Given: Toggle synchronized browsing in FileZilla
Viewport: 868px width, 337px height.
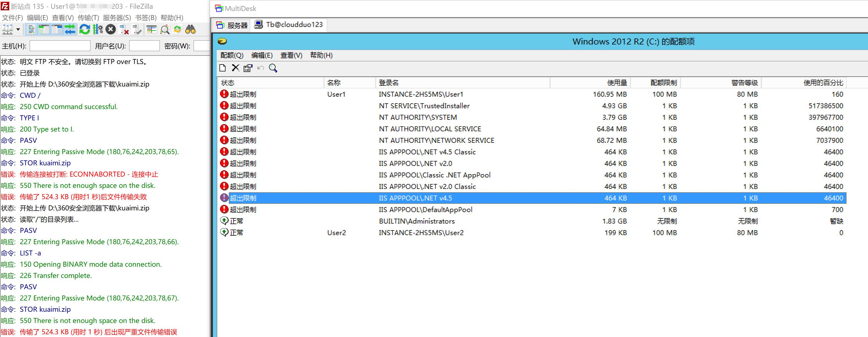Looking at the screenshot, I should point(178,30).
